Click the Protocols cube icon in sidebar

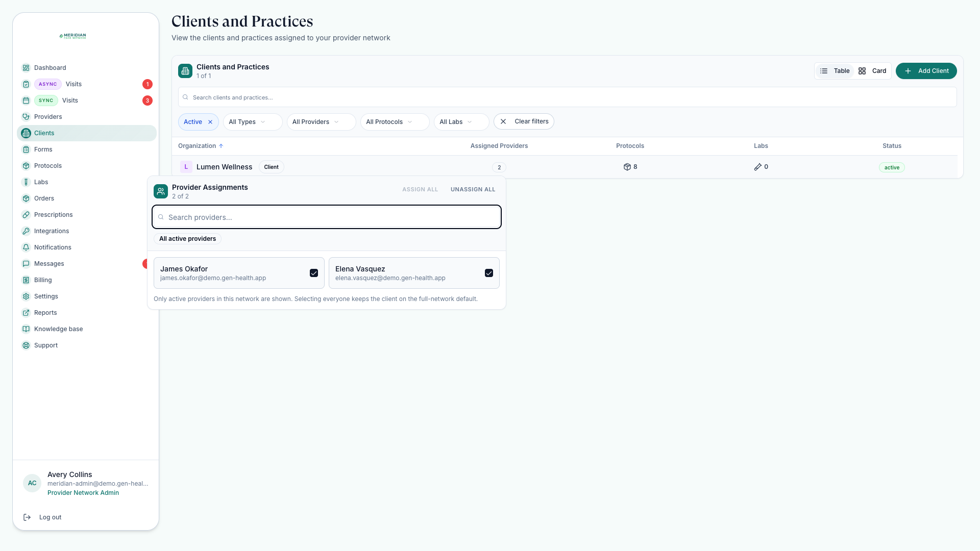click(x=26, y=166)
